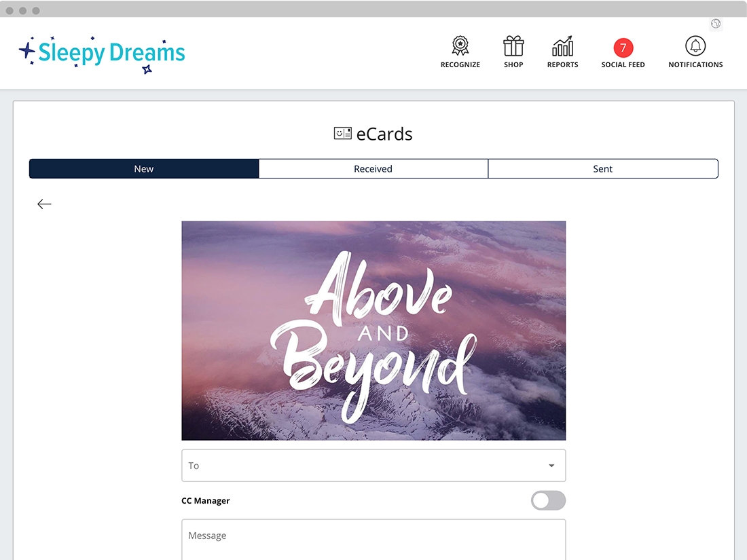
Task: Open the Reports bar chart icon
Action: point(563,46)
